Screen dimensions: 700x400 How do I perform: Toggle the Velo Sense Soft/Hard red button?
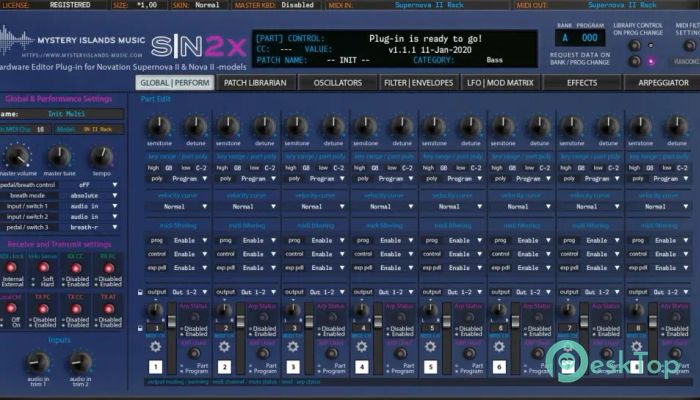click(x=43, y=267)
